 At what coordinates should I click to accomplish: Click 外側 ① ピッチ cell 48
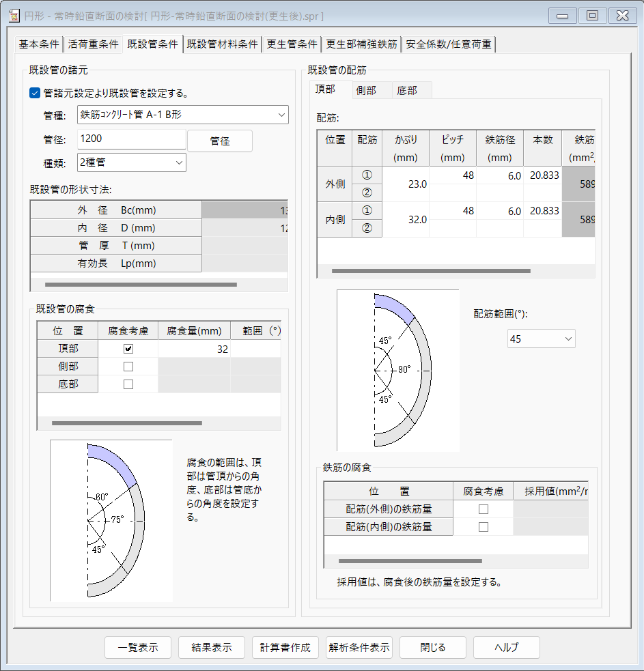pyautogui.click(x=453, y=175)
